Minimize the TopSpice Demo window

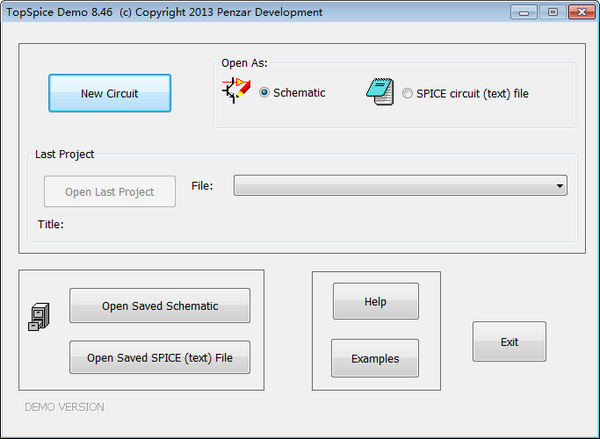tap(524, 12)
